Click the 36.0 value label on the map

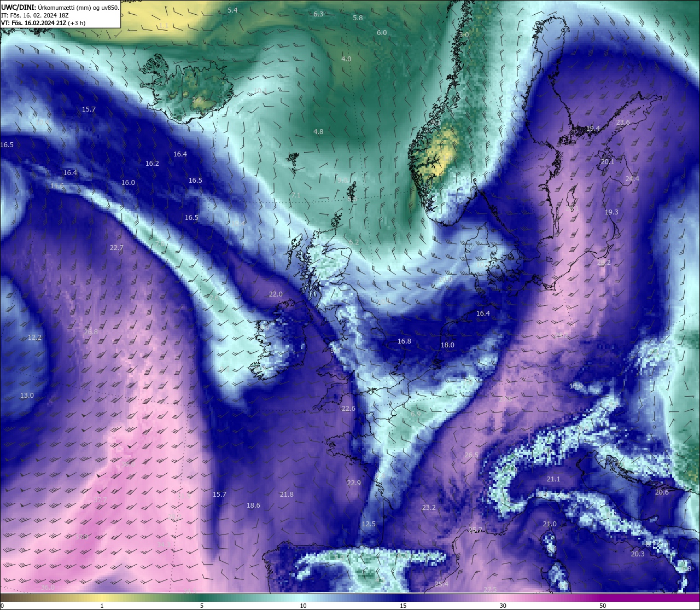pos(48,588)
